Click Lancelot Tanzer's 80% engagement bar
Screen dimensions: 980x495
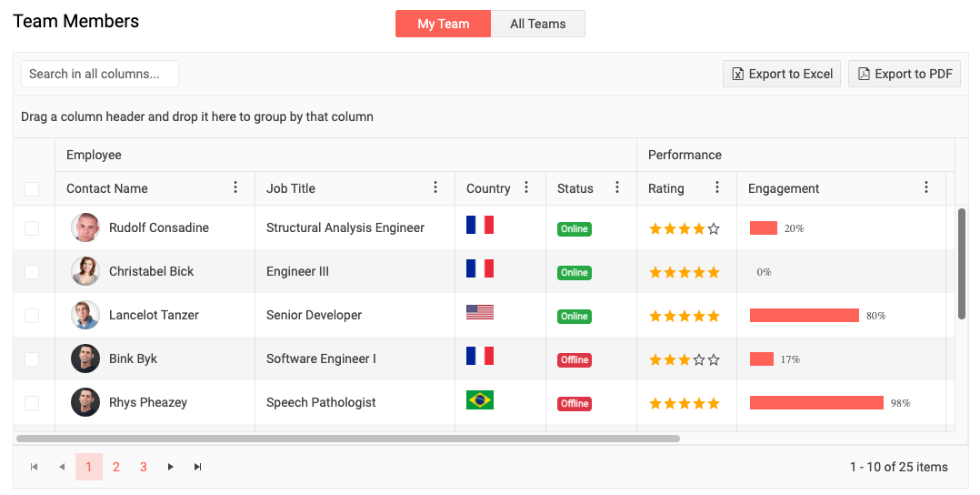(805, 316)
